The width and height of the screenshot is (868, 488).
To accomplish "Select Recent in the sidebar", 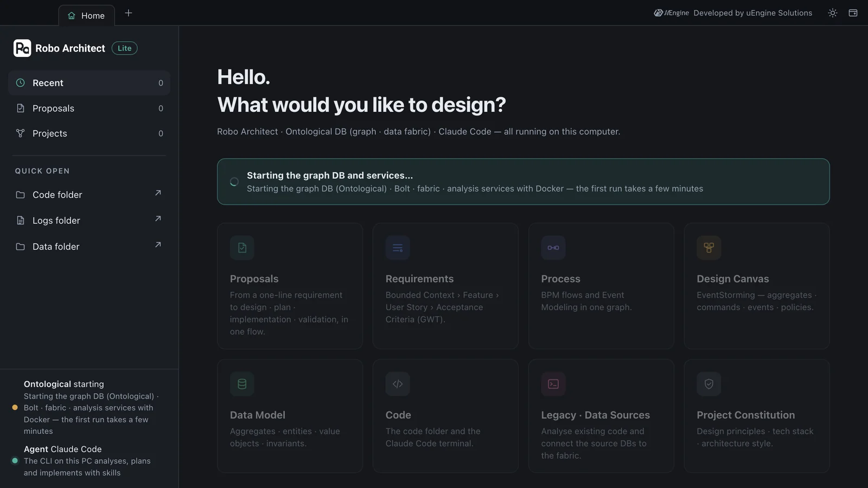I will [x=89, y=83].
